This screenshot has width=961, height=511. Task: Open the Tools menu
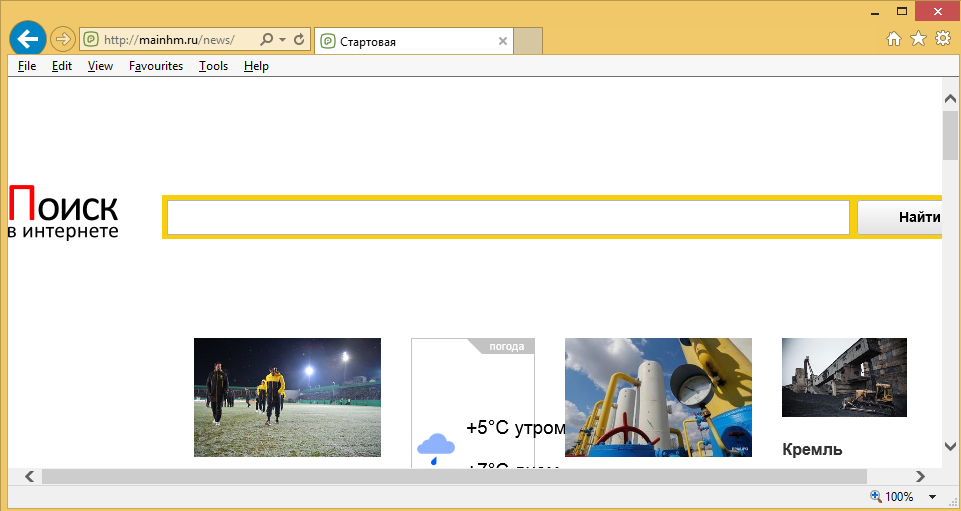click(x=213, y=66)
